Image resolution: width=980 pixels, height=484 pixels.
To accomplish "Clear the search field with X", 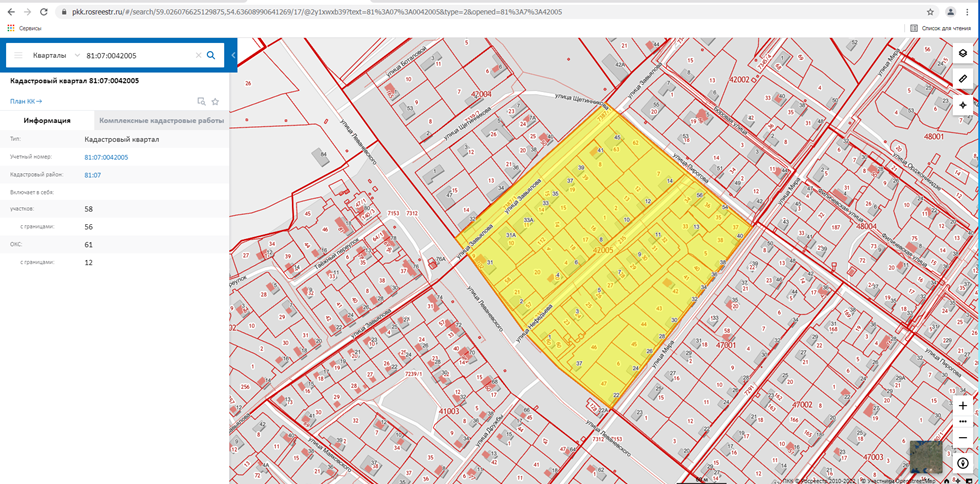I will coord(197,56).
